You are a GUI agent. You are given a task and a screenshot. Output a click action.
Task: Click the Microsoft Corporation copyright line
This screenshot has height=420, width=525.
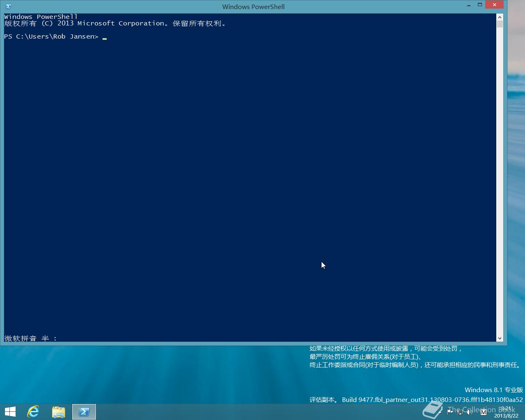pos(115,23)
